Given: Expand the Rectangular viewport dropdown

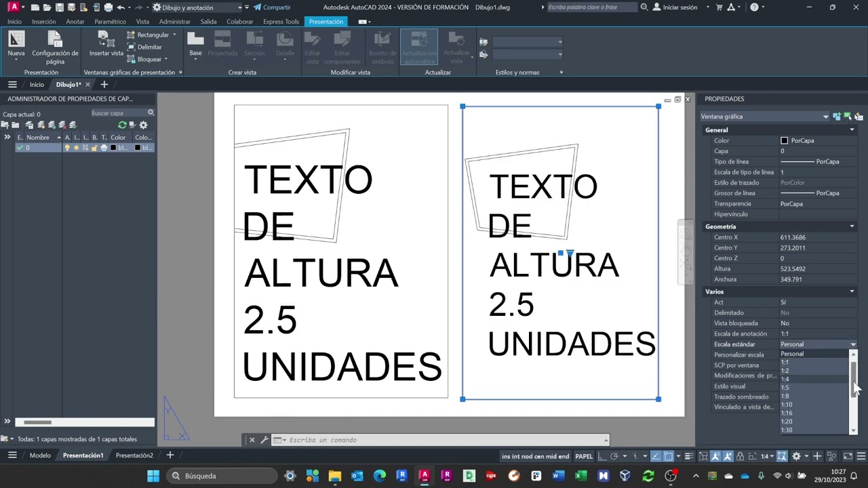Looking at the screenshot, I should (x=174, y=35).
